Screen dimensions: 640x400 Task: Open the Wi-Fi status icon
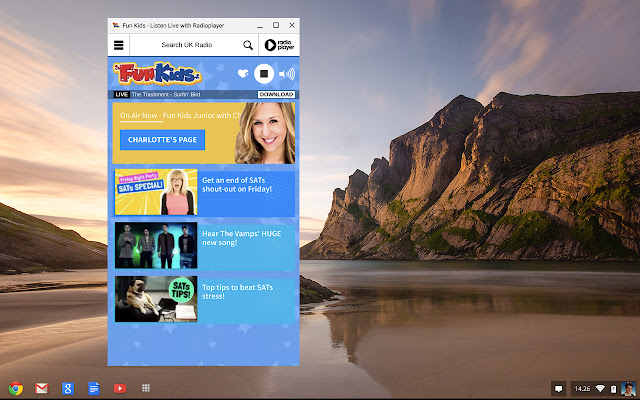600,389
